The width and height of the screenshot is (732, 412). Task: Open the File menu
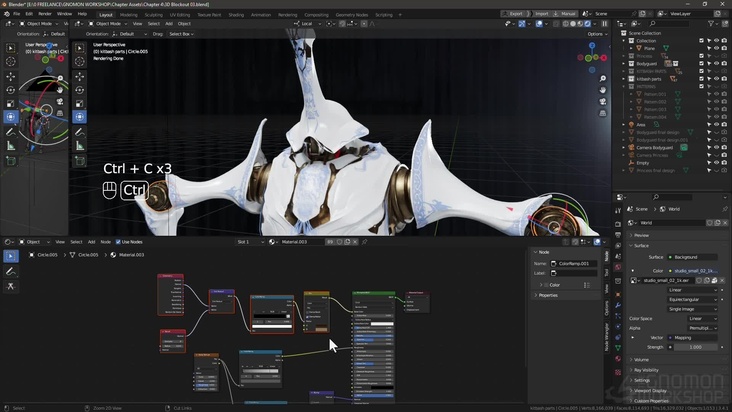[x=16, y=14]
